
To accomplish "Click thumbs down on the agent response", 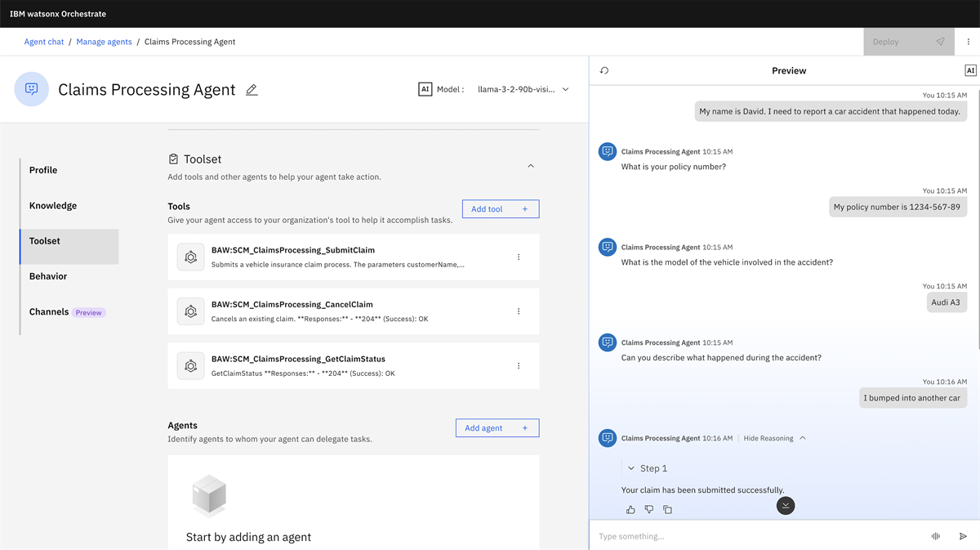I will pos(649,510).
